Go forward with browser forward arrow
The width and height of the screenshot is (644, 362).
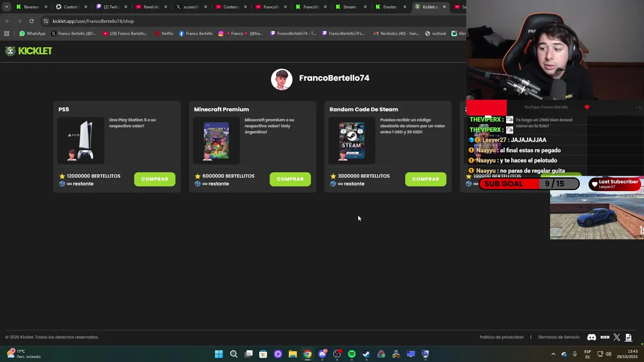click(x=19, y=21)
